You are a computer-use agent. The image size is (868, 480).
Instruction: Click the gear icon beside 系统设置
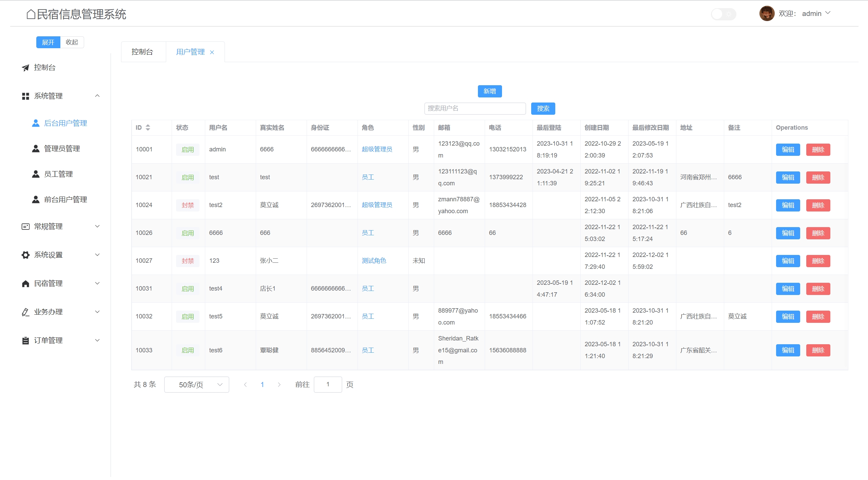pyautogui.click(x=25, y=255)
